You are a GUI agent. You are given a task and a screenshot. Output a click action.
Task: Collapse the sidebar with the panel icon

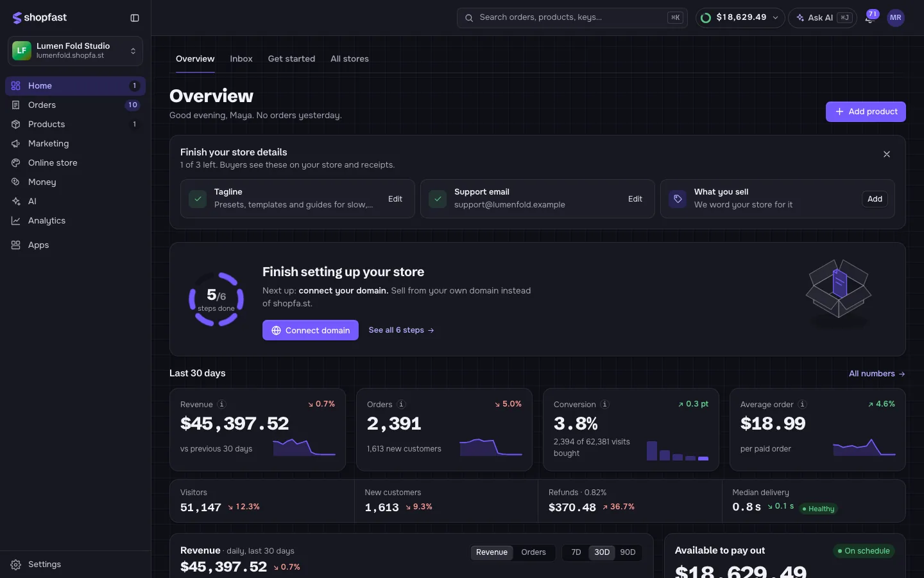click(x=135, y=18)
